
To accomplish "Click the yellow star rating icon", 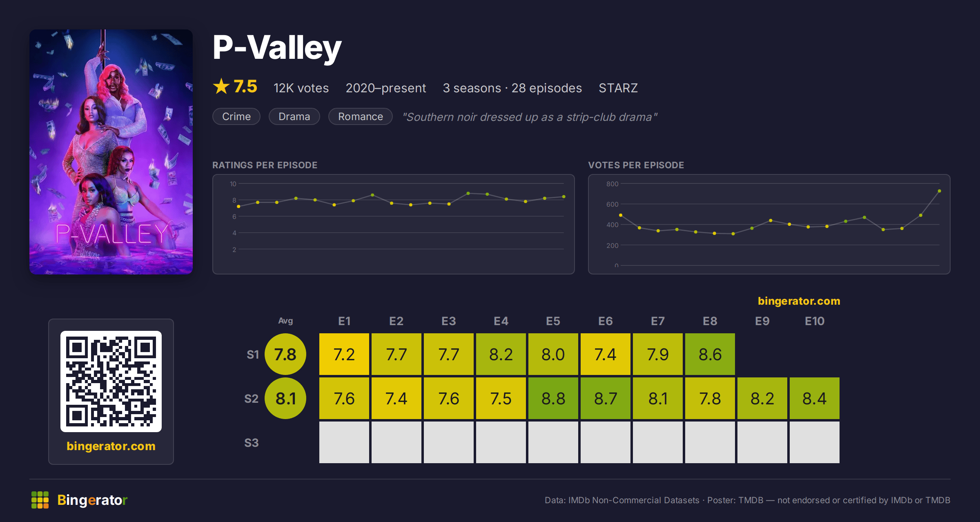I will (221, 87).
